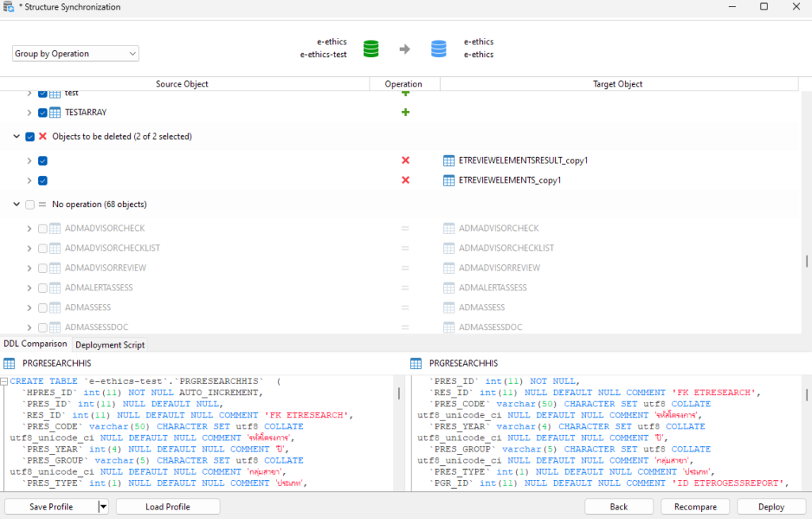Click the blue target database icon
The image size is (812, 519).
(439, 48)
